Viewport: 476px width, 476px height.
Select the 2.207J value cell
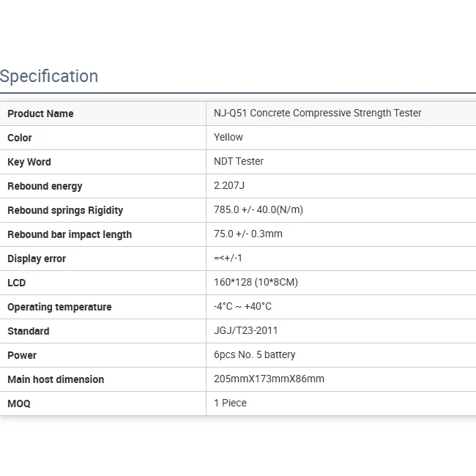[x=229, y=185]
